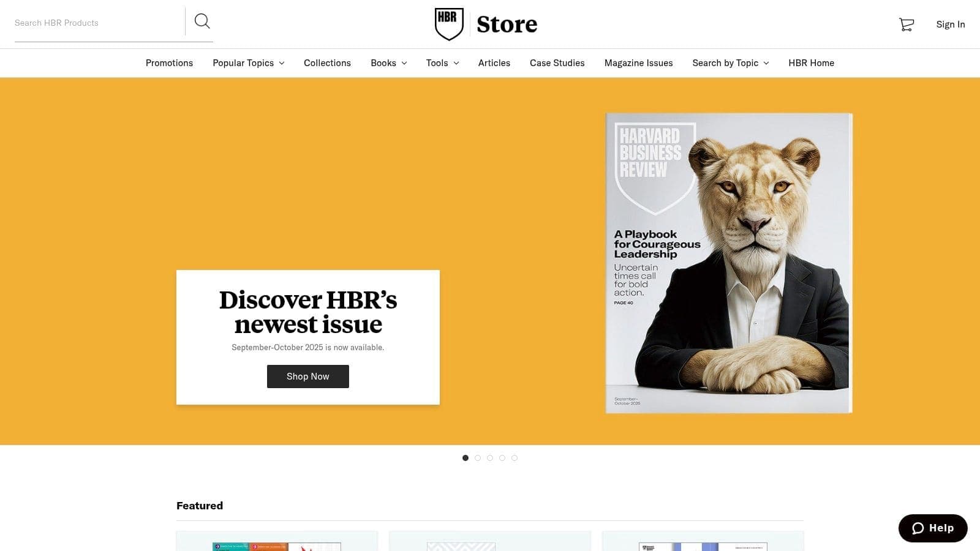This screenshot has width=980, height=551.
Task: Navigate to HBR Home
Action: coord(811,62)
